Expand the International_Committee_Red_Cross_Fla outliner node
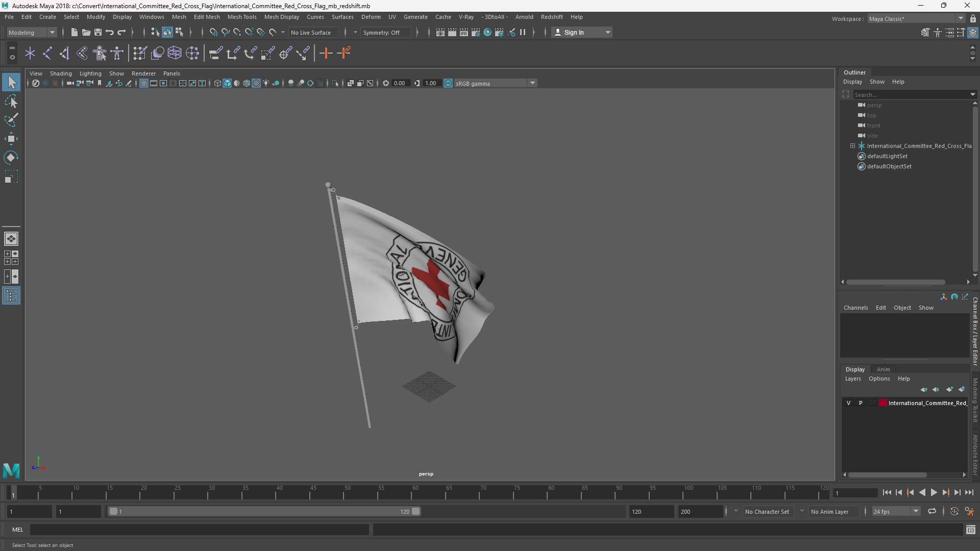Screen dimensions: 980x551 pyautogui.click(x=852, y=146)
